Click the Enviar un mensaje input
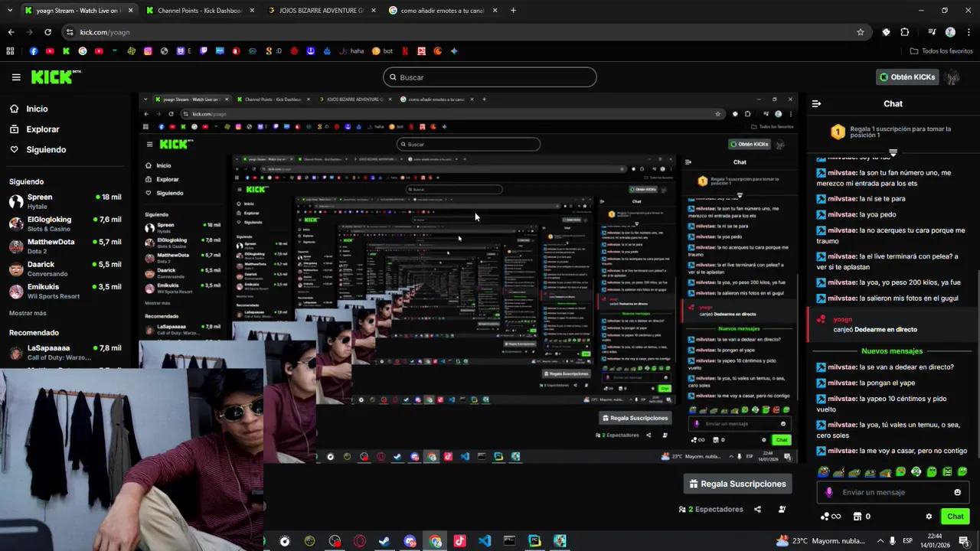980x551 pixels. tap(892, 492)
